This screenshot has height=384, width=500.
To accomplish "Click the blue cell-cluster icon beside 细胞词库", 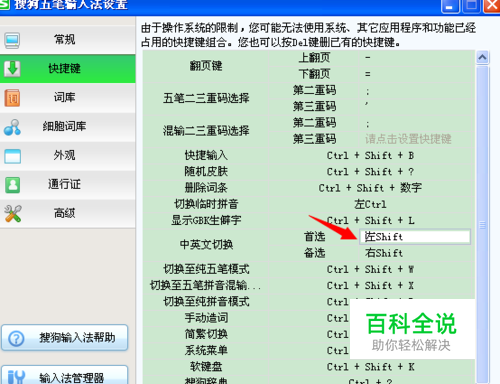I will pos(12,127).
